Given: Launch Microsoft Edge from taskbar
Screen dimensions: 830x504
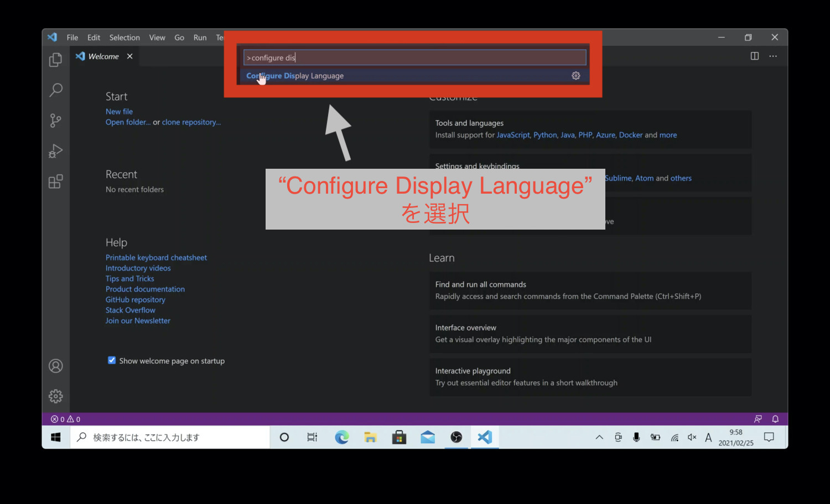Looking at the screenshot, I should (x=342, y=437).
